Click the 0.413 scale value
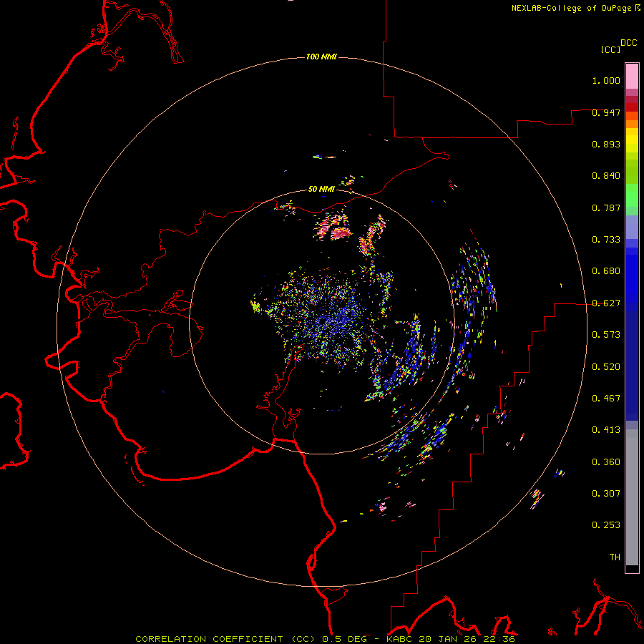This screenshot has height=644, width=644. 606,430
